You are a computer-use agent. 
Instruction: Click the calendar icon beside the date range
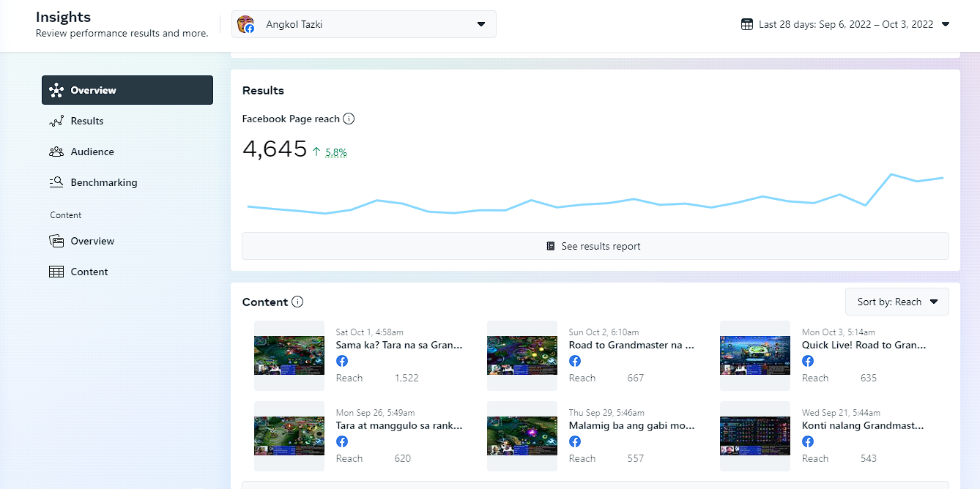[x=747, y=24]
